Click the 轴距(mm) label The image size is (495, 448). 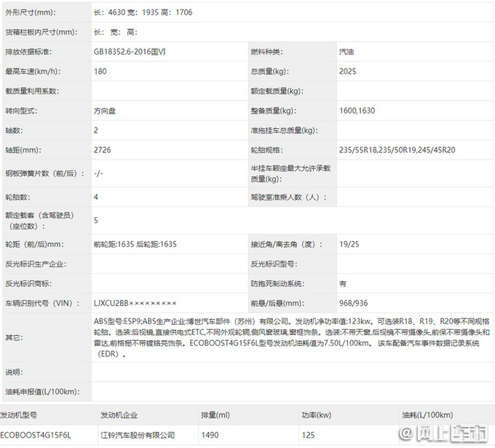click(x=23, y=150)
